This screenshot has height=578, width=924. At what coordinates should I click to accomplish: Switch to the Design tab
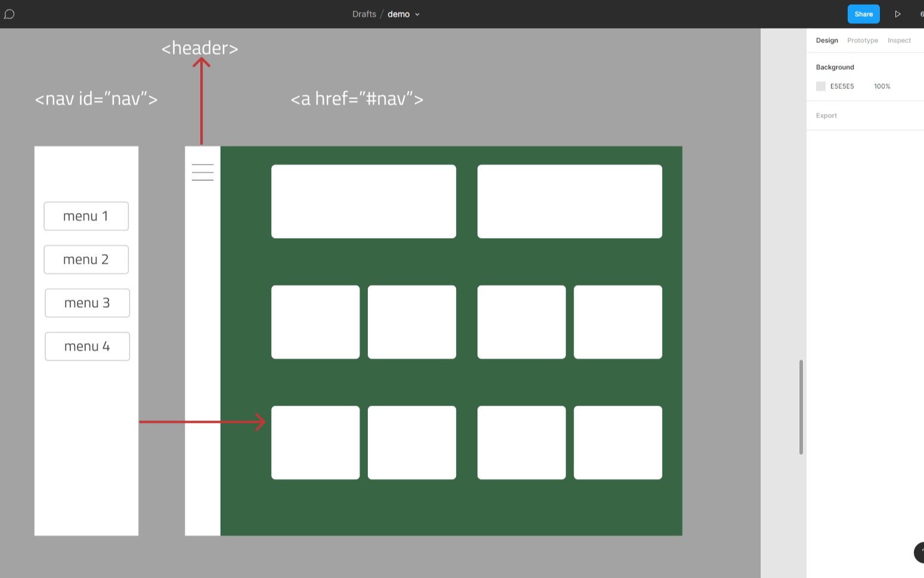(x=827, y=41)
